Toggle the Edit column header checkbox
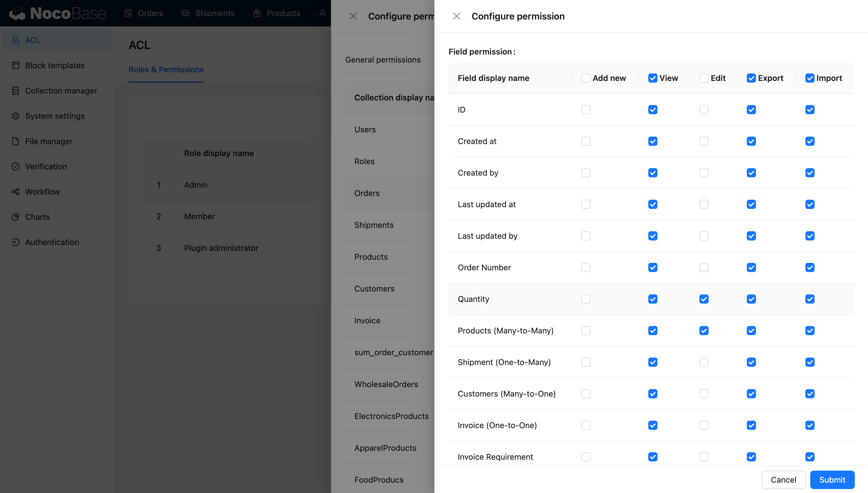The width and height of the screenshot is (868, 493). coord(704,78)
